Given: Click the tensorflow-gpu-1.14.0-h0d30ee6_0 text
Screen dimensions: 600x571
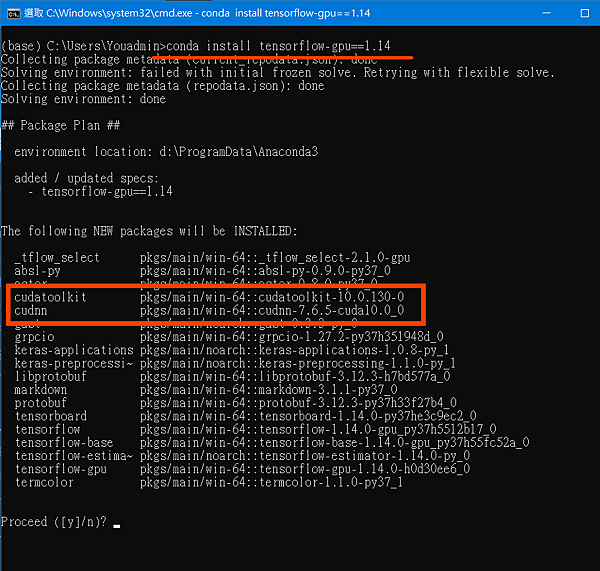Looking at the screenshot, I should click(364, 469).
